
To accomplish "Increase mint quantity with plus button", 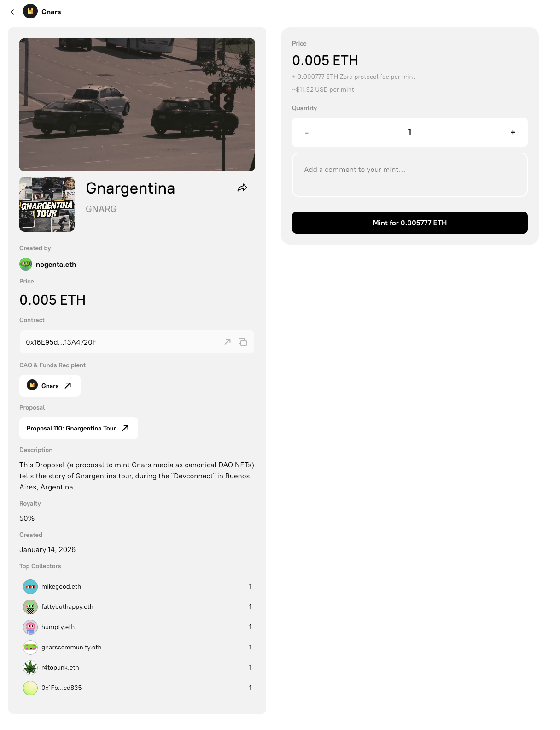I will (513, 132).
